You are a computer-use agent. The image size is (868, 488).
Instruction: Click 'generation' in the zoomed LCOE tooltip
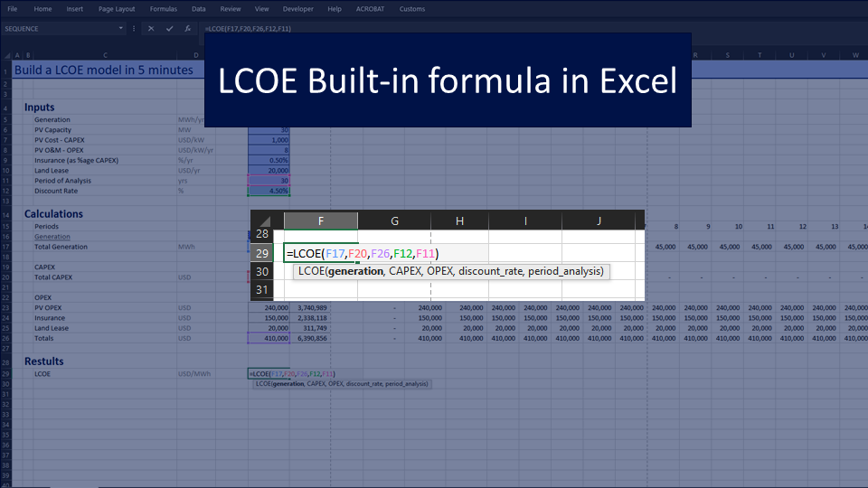[355, 271]
